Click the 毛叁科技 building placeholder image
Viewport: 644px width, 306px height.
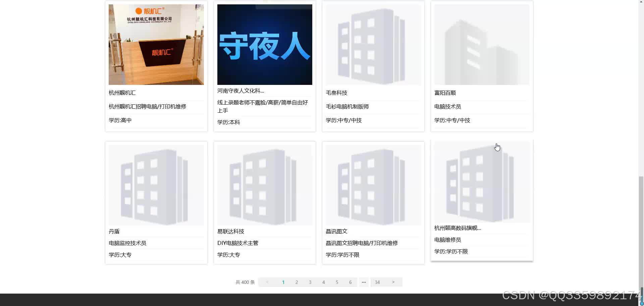click(373, 44)
